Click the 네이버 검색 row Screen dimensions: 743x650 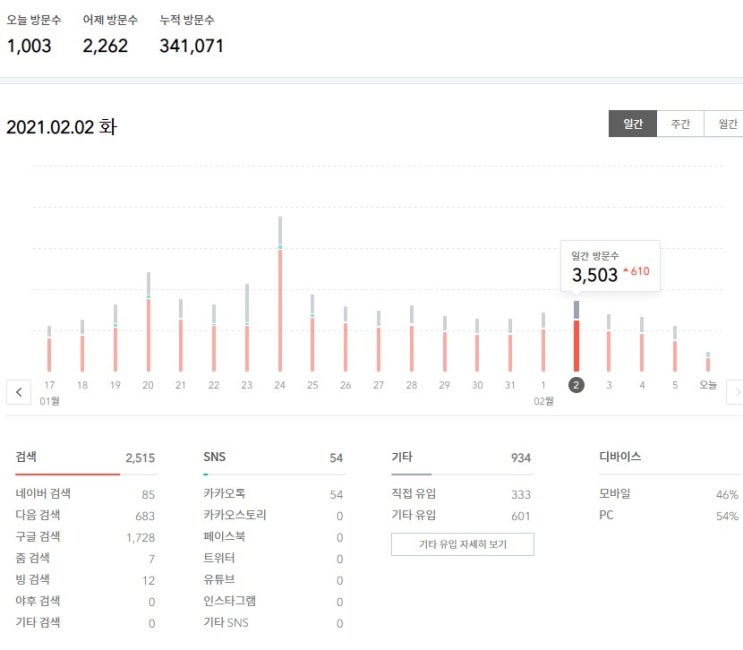pos(85,494)
